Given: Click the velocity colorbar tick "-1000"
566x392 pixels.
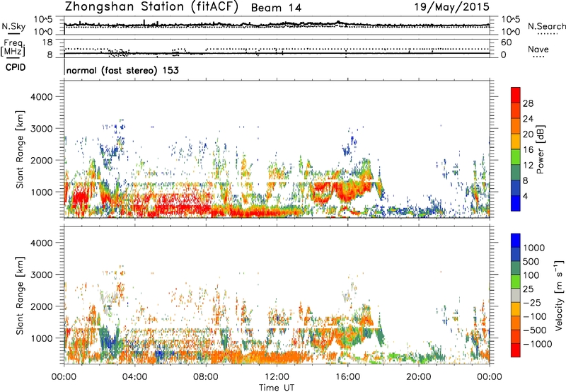Looking at the screenshot, I should (537, 344).
